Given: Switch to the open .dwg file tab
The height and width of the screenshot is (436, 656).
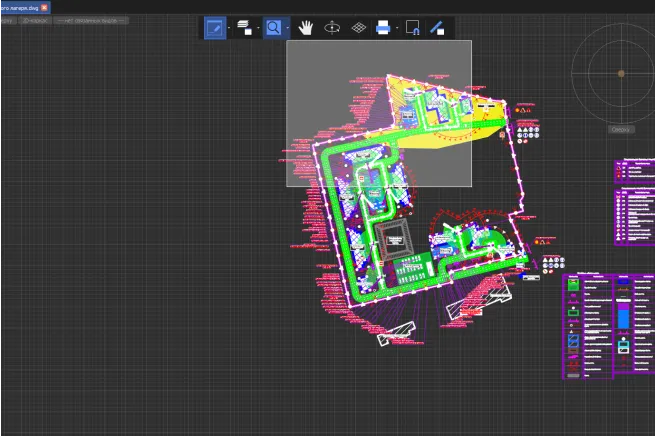Looking at the screenshot, I should [18, 6].
